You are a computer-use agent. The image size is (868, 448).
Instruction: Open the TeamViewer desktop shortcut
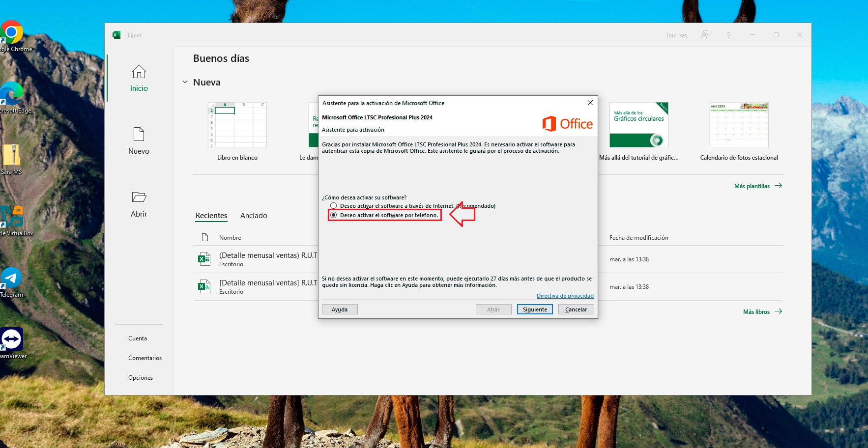[12, 339]
